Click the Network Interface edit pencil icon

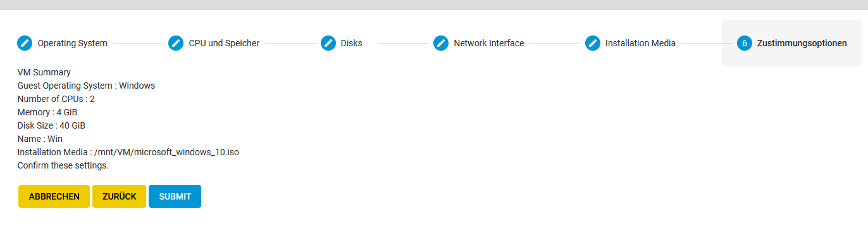coord(441,43)
